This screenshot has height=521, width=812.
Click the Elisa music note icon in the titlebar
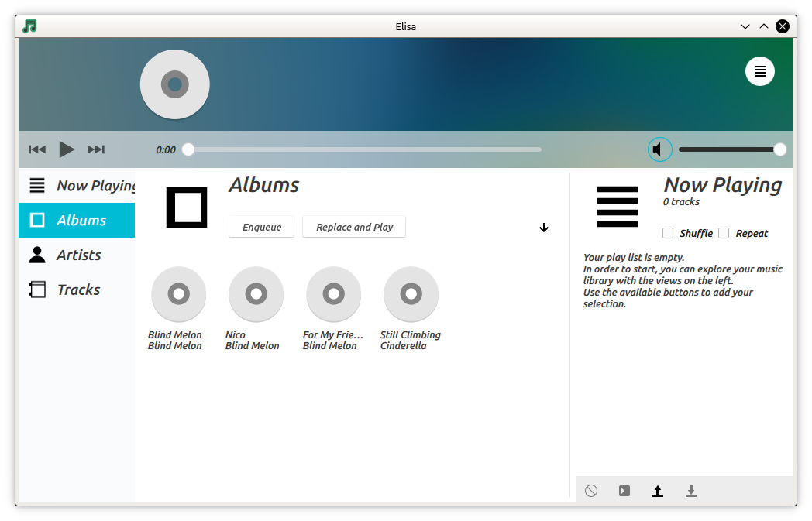(x=29, y=26)
